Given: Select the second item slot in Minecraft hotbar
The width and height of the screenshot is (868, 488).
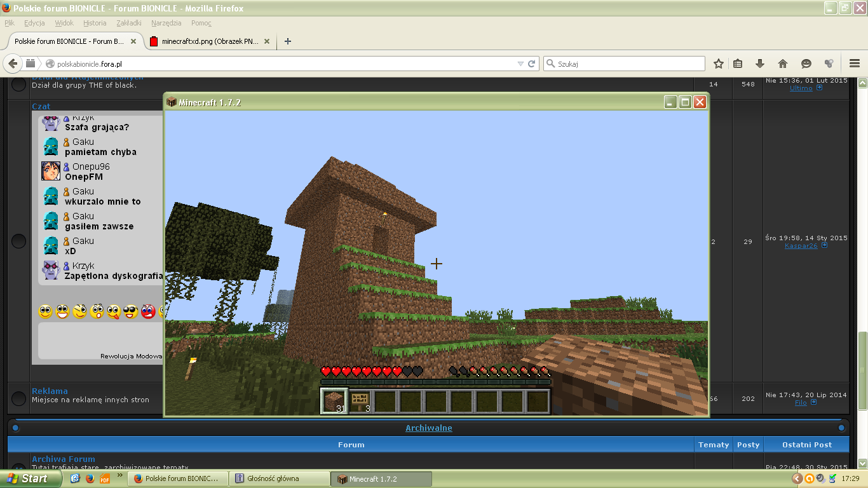Looking at the screenshot, I should [360, 399].
